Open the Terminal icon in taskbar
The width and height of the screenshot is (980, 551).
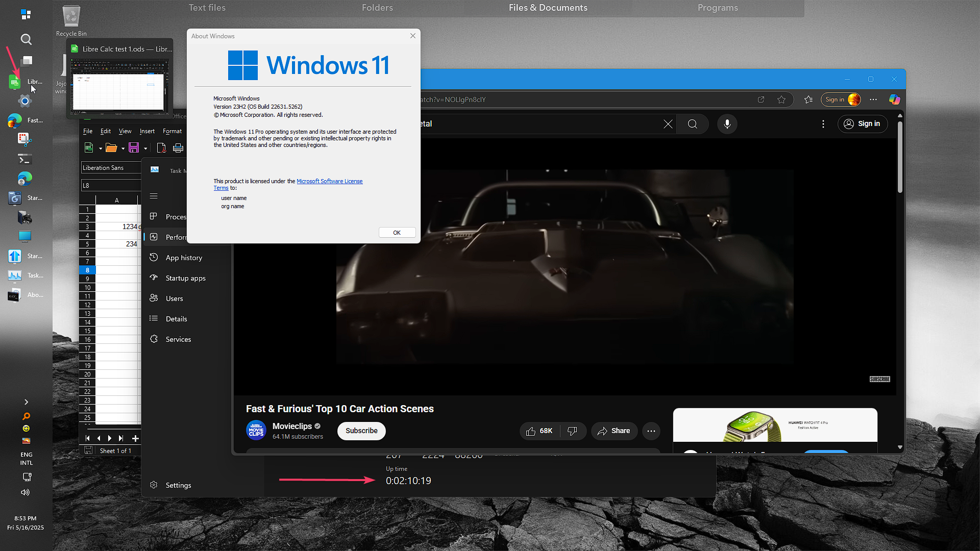pyautogui.click(x=25, y=159)
